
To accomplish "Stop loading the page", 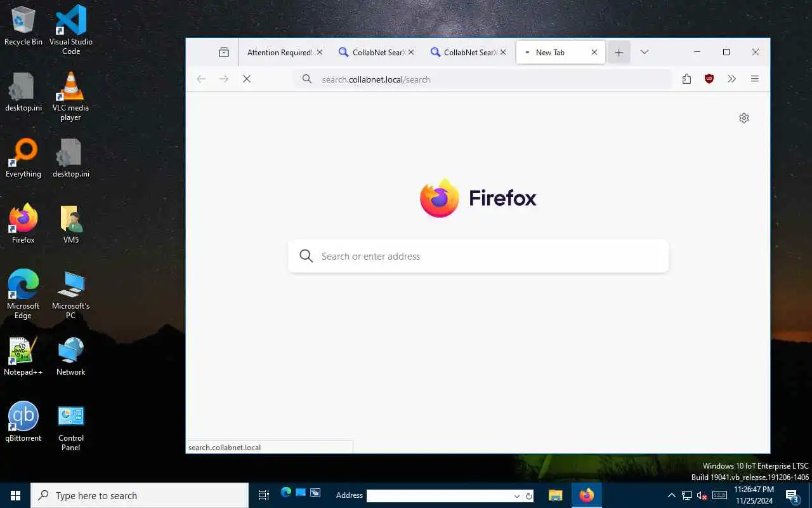I will [247, 79].
